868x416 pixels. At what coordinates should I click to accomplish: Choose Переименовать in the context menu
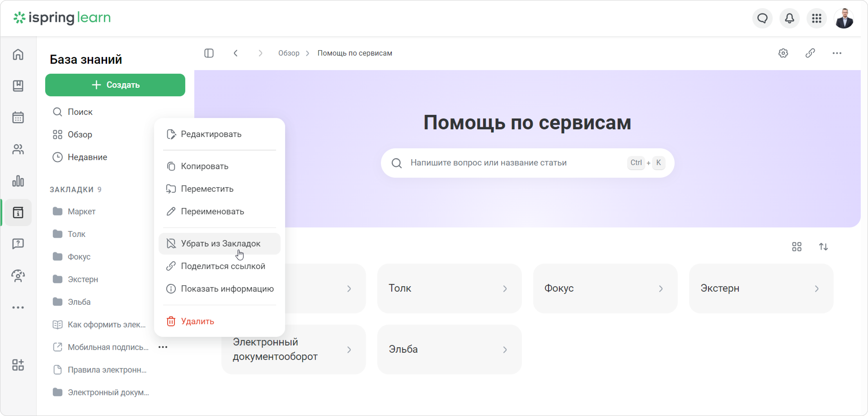pos(219,211)
